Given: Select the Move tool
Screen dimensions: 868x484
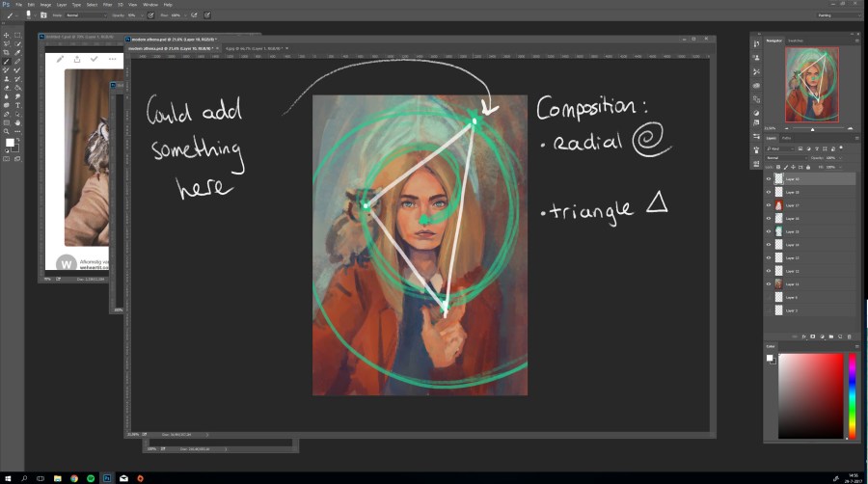Looking at the screenshot, I should pos(7,35).
